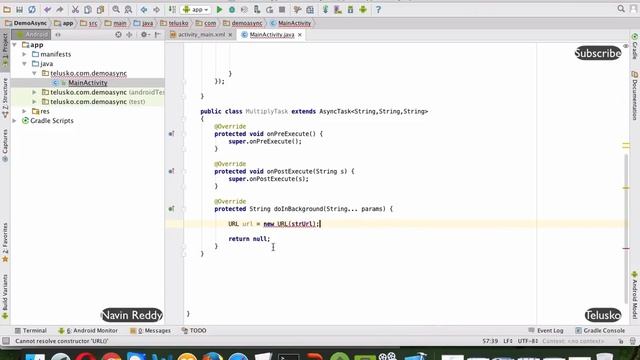Open the app run configuration dropdown
Screen dimensions: 640x360
point(196,9)
